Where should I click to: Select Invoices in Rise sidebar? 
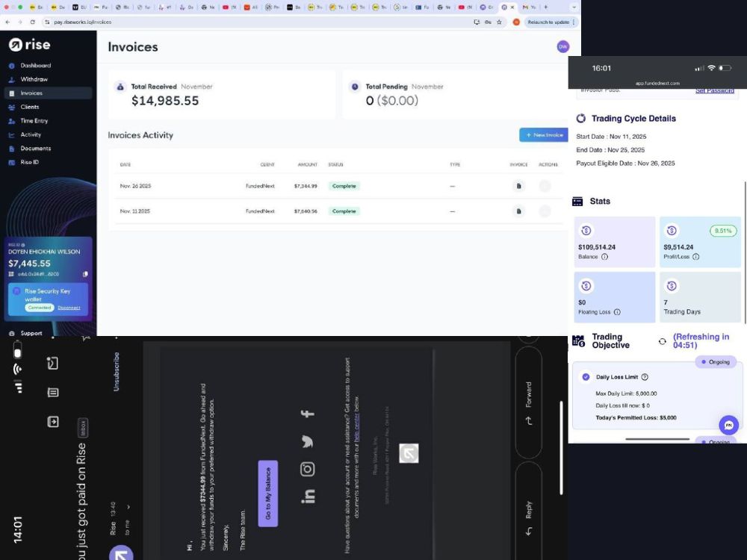tap(48, 93)
